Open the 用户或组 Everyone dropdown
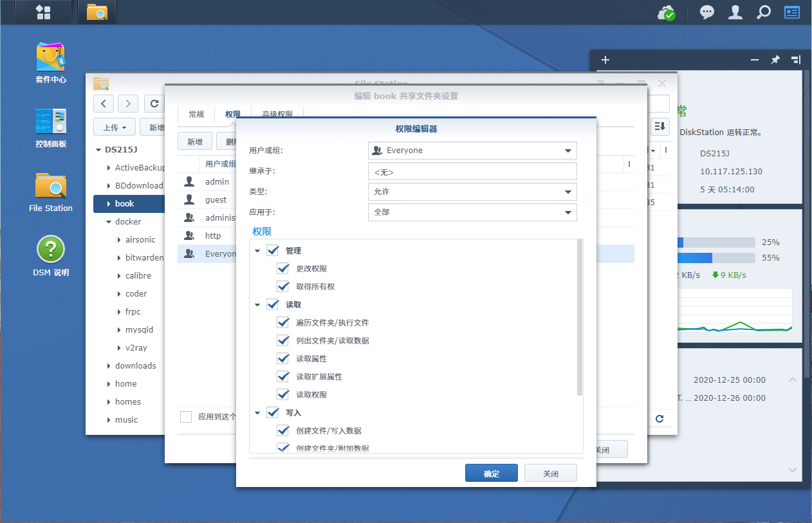The width and height of the screenshot is (812, 523). (x=472, y=151)
